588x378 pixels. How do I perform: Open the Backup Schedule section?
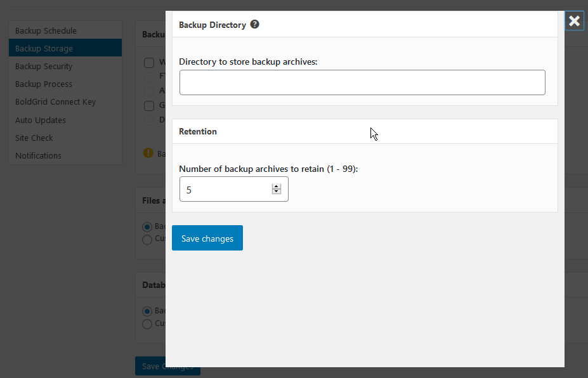tap(46, 30)
